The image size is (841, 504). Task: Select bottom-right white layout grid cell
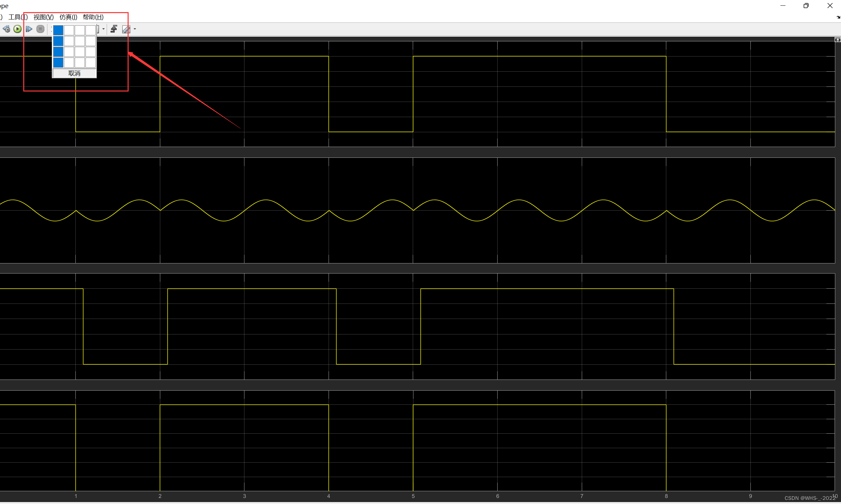pos(90,63)
